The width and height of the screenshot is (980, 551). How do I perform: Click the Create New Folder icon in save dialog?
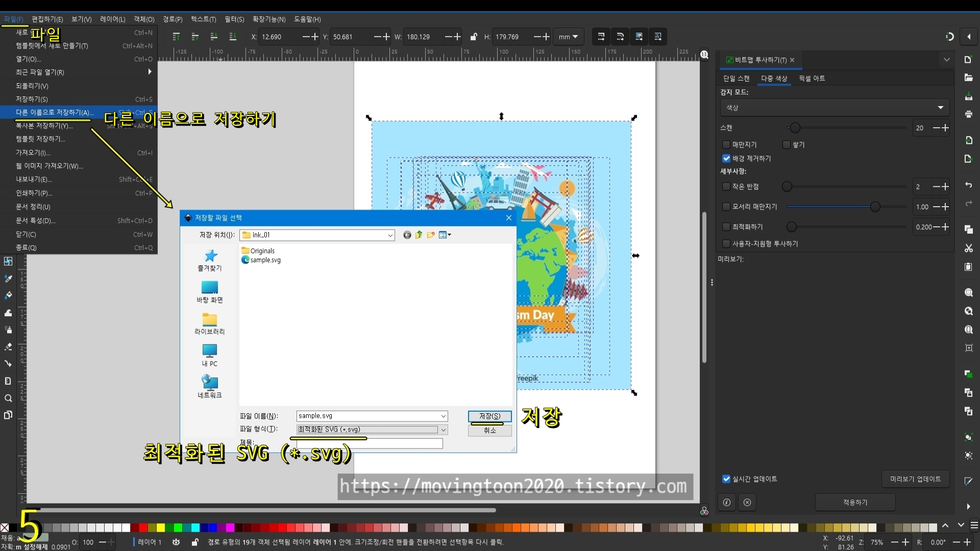pos(431,235)
